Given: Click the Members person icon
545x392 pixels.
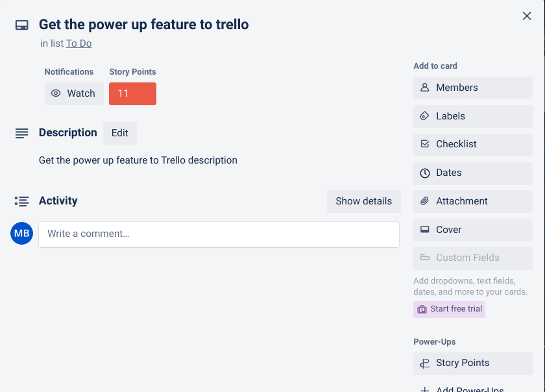Looking at the screenshot, I should [x=424, y=88].
